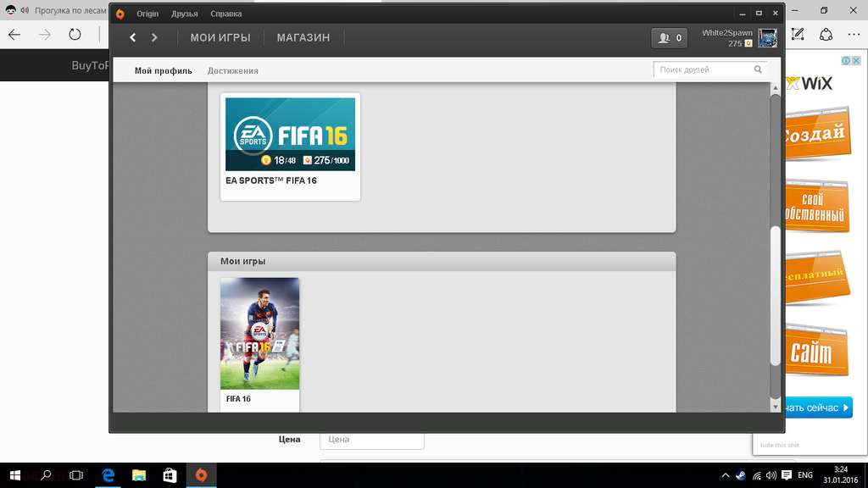Minimize the Origin window
This screenshot has width=868, height=488.
coord(743,14)
